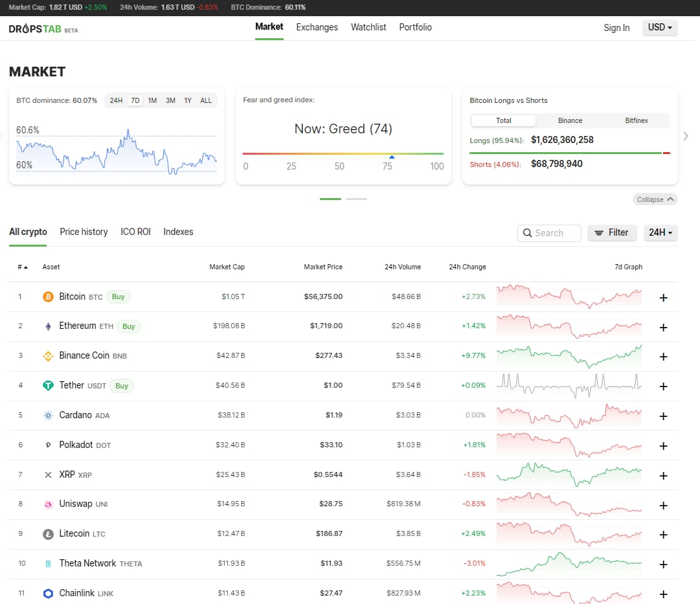
Task: Click Bitcoin 7d graph thumbnail
Action: (x=569, y=297)
